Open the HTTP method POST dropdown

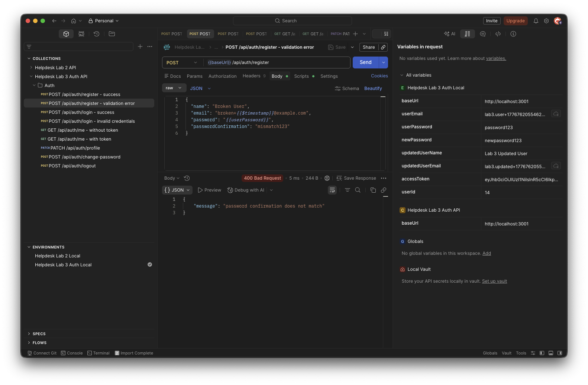coord(182,62)
